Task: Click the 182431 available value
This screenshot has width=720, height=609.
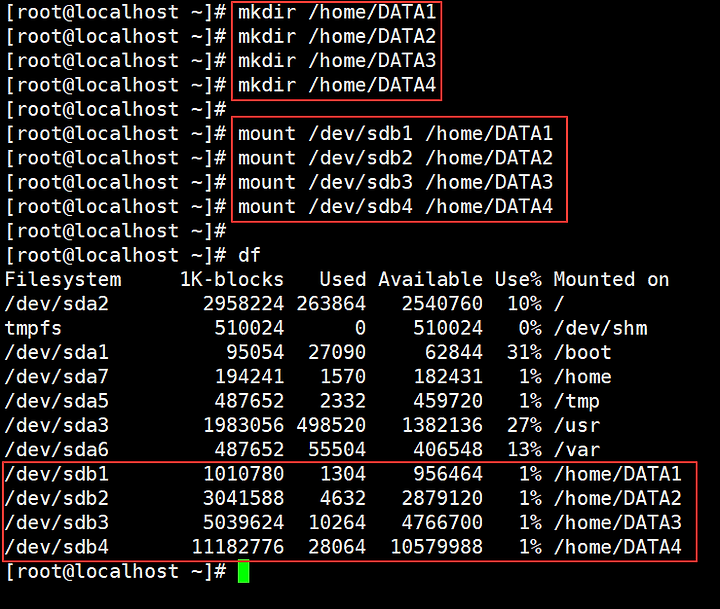Action: pyautogui.click(x=448, y=377)
